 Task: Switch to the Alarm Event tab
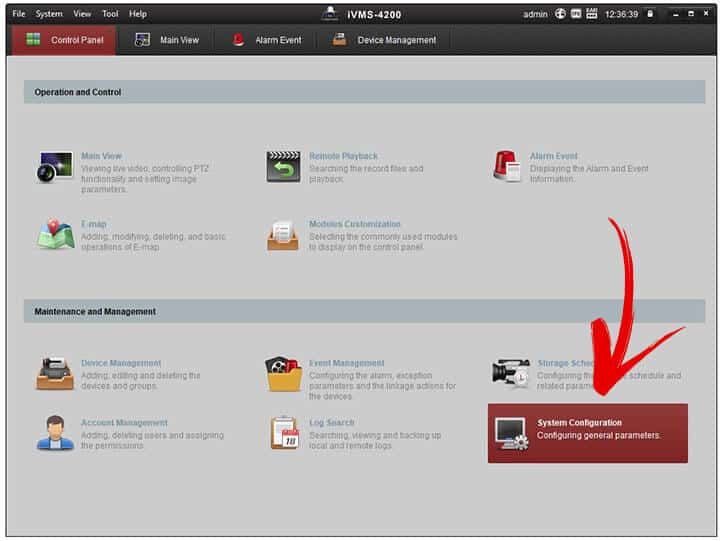click(266, 40)
